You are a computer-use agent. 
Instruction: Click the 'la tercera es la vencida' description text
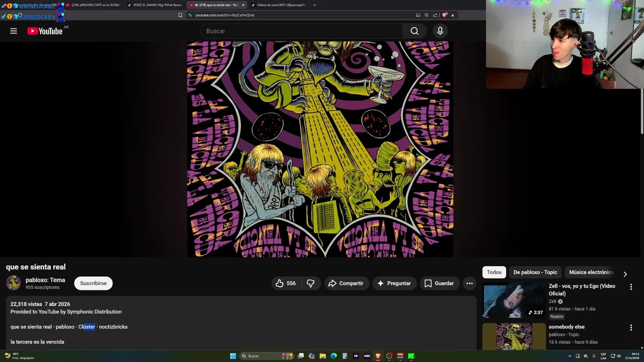coord(37,342)
